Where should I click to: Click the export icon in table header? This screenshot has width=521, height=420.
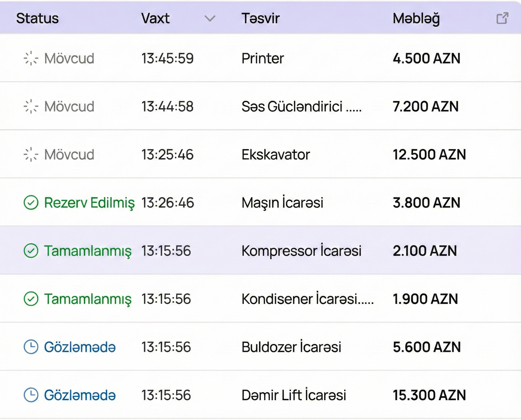[x=502, y=18]
